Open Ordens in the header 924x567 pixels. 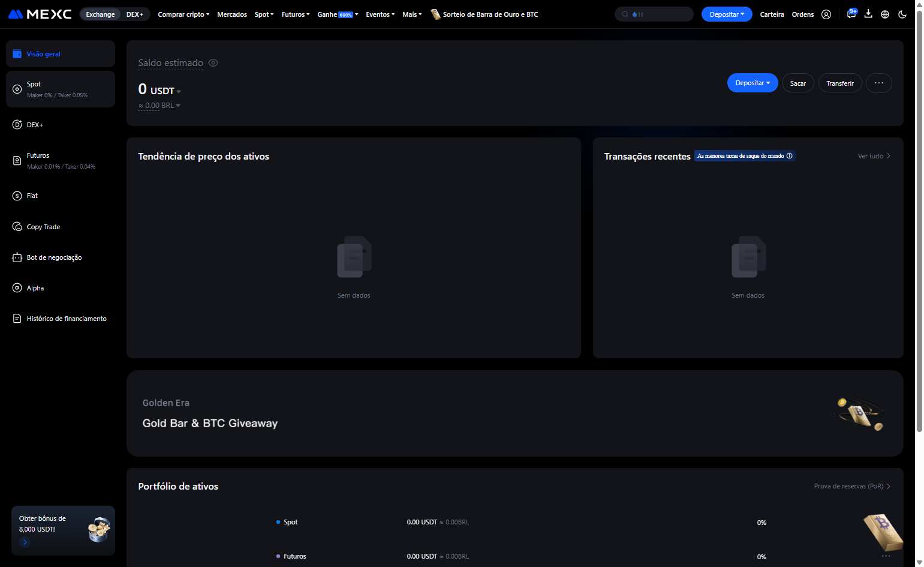[803, 14]
